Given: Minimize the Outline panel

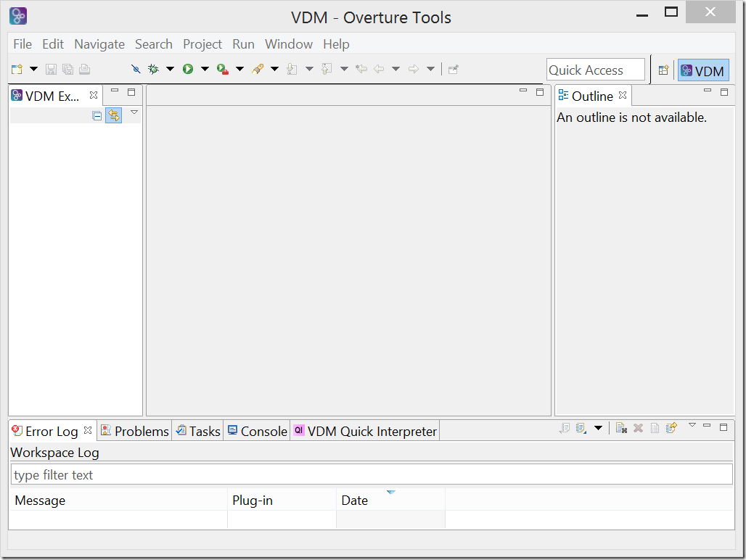Looking at the screenshot, I should point(708,91).
